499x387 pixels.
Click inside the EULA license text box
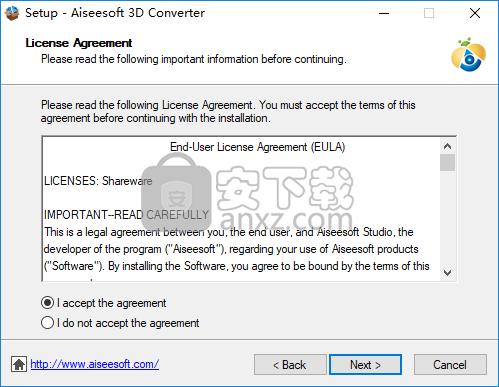coord(241,209)
